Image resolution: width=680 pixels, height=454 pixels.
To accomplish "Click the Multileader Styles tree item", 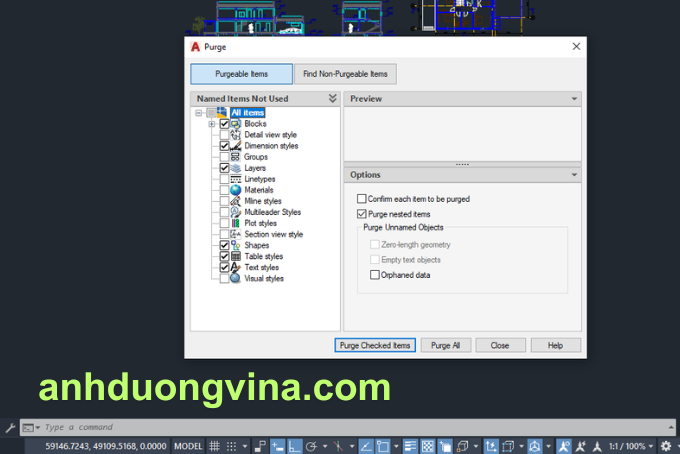I will tap(271, 212).
